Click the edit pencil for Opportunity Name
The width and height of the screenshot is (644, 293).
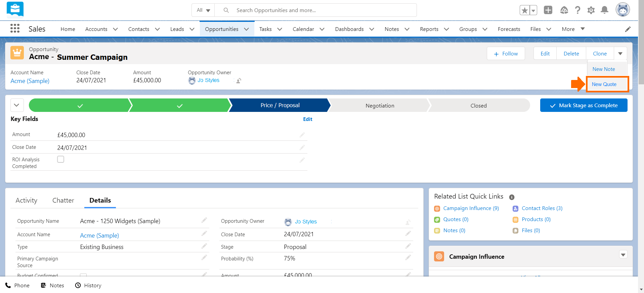pyautogui.click(x=204, y=220)
